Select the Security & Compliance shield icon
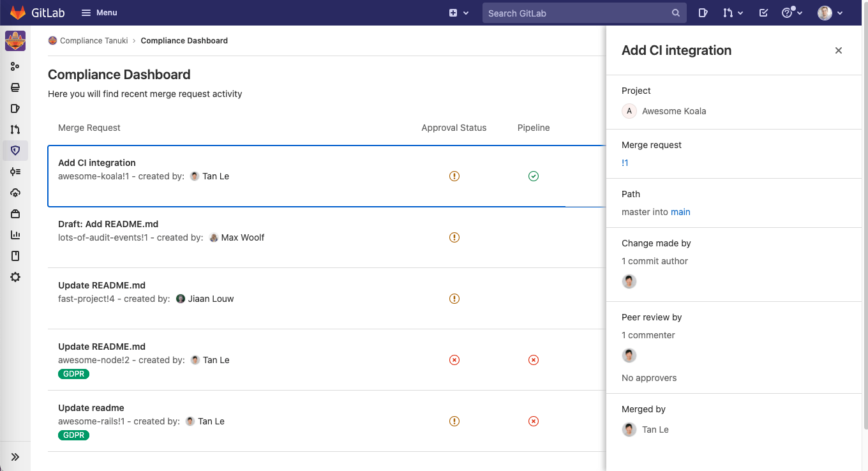This screenshot has height=471, width=868. tap(15, 151)
